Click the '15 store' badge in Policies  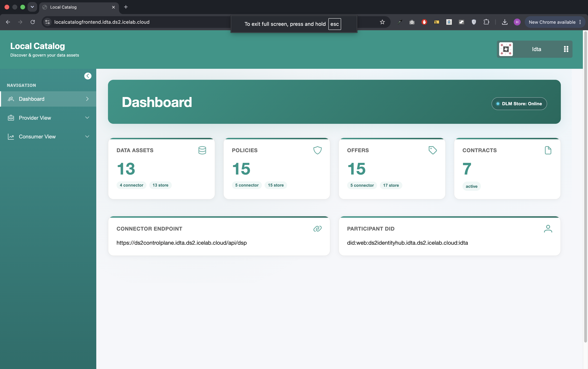tap(276, 185)
